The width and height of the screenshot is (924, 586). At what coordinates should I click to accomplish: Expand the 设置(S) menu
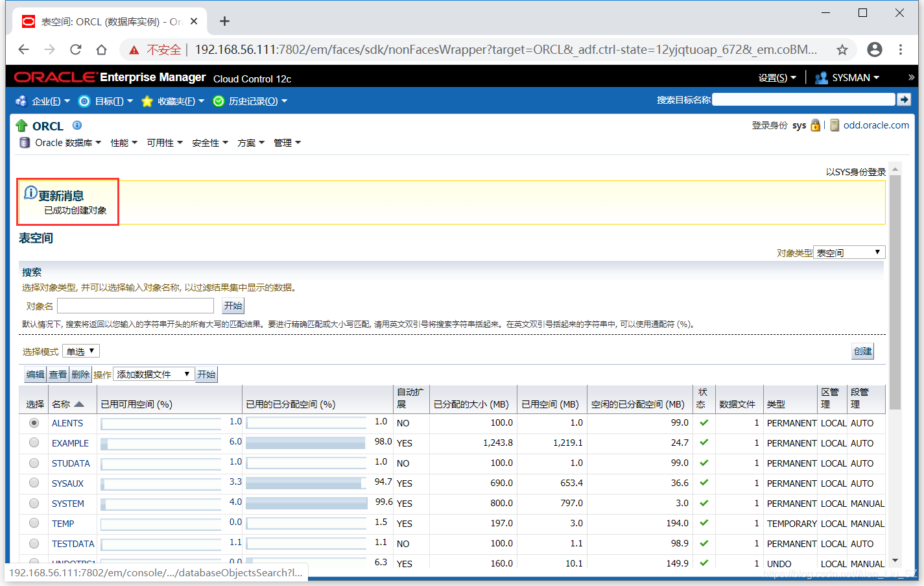click(x=777, y=78)
